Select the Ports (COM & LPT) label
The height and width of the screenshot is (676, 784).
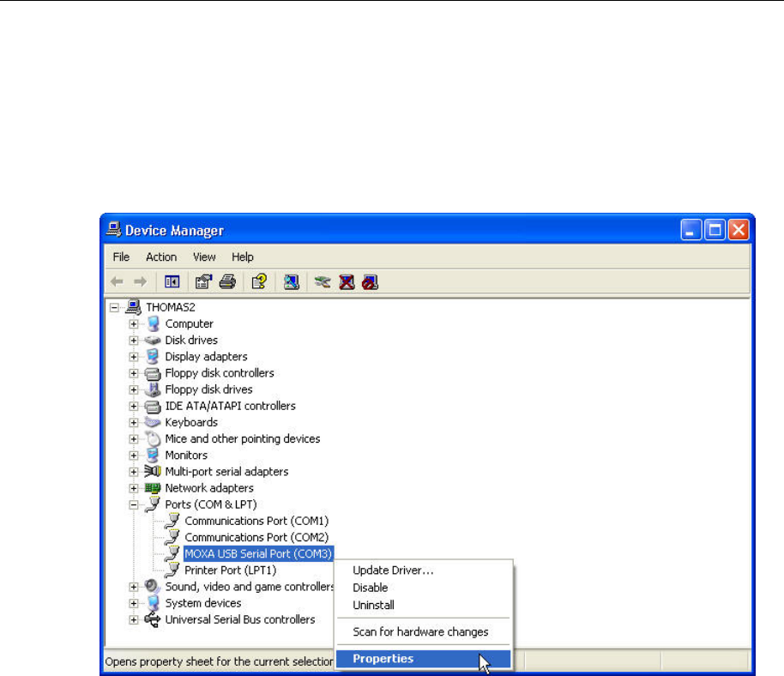[211, 504]
